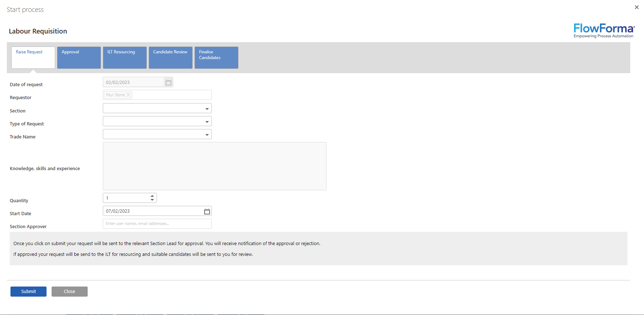Focus the Section Approver people field
644x315 pixels.
157,224
